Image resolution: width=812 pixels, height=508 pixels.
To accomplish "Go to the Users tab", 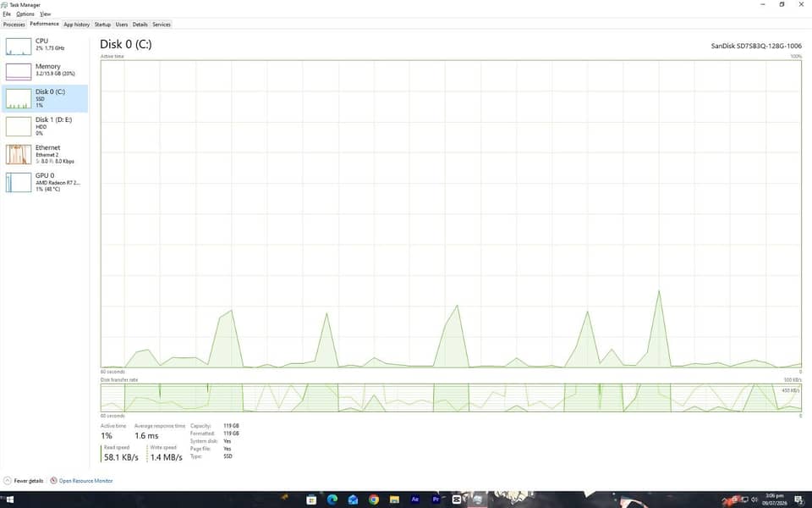I will tap(122, 25).
